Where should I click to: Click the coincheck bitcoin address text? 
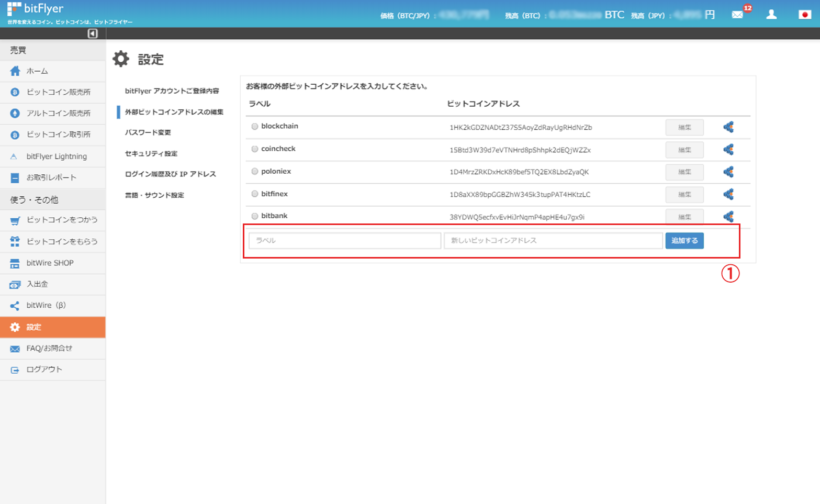click(x=520, y=150)
